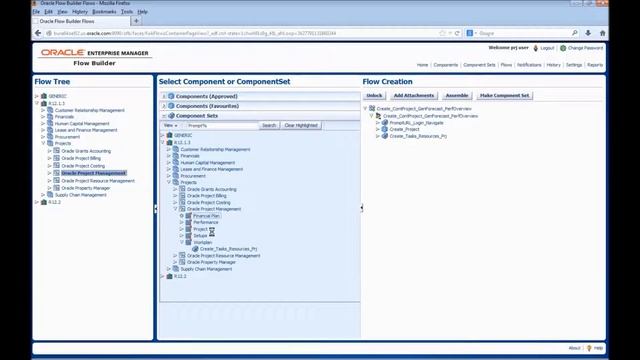Click the browser back arrow

[38, 33]
